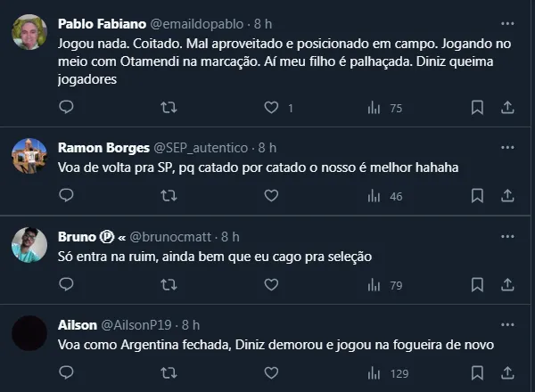The image size is (535, 392).
Task: Open more options for Pablo Fabiano's tweet
Action: point(506,22)
